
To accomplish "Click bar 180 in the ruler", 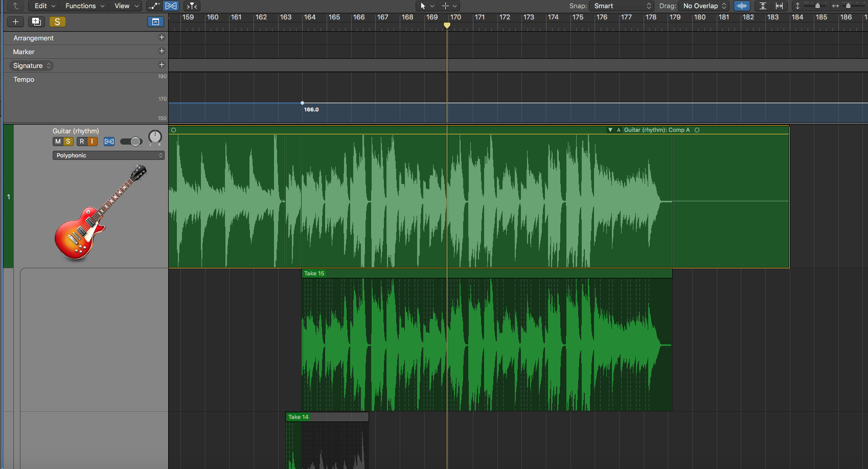I will 700,17.
